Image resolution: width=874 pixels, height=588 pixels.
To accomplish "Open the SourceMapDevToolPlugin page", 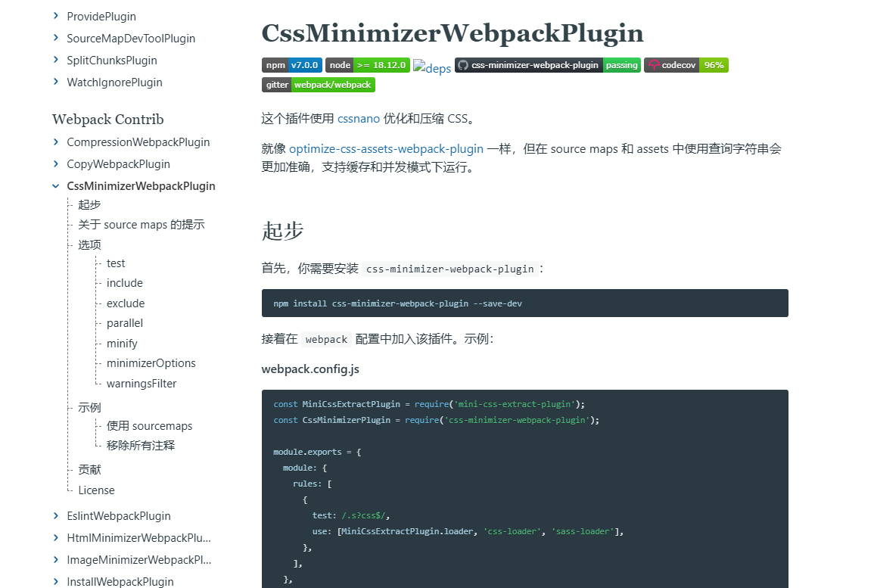I will [131, 39].
